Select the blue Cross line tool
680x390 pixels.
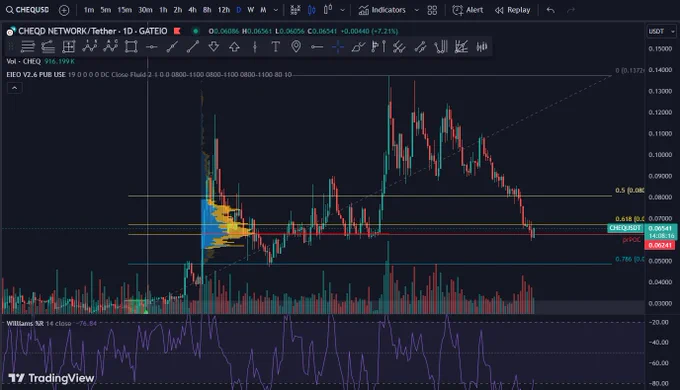coord(338,46)
